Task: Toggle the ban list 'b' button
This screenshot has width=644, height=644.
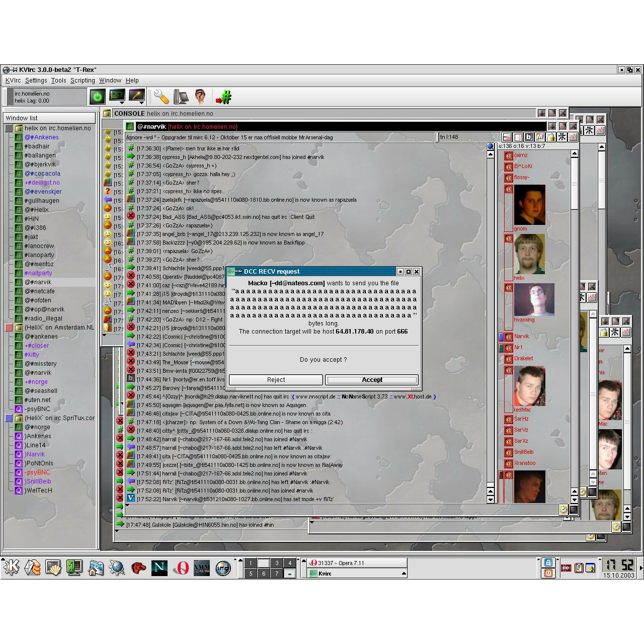Action: click(x=528, y=137)
